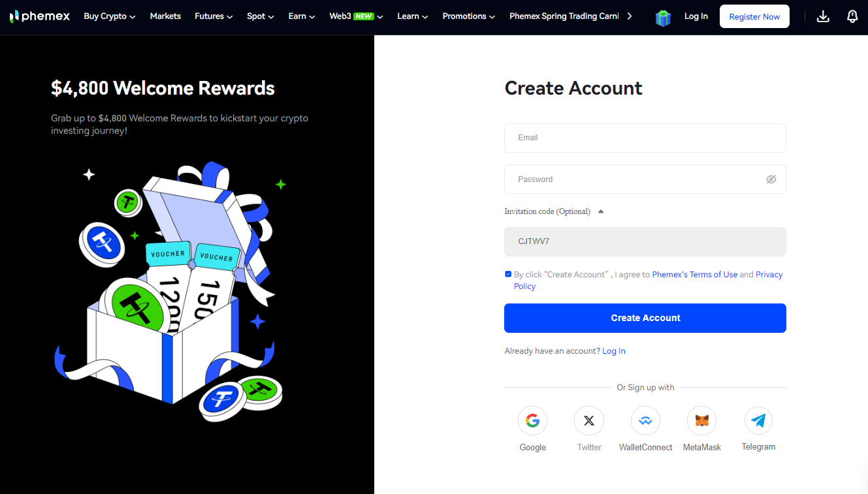
Task: Expand the Earn dropdown menu
Action: click(302, 16)
